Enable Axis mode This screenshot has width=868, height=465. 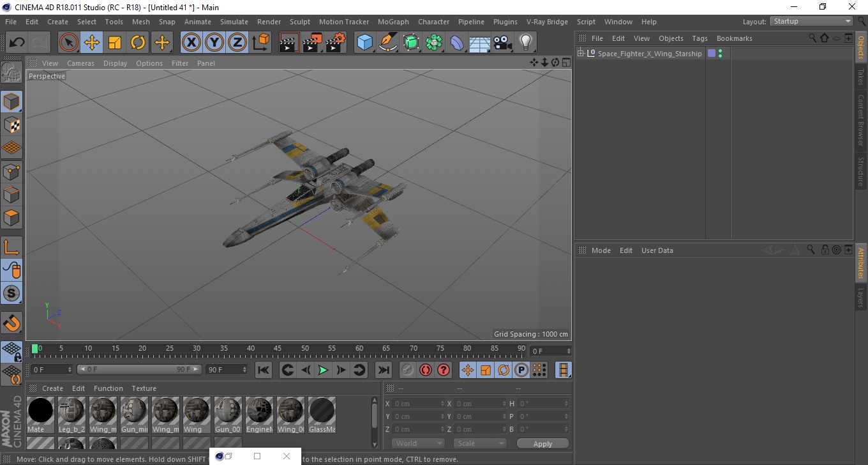coord(11,247)
